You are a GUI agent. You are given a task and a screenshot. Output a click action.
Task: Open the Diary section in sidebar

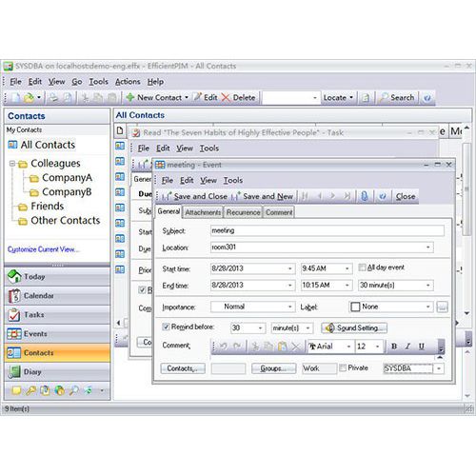(57, 371)
